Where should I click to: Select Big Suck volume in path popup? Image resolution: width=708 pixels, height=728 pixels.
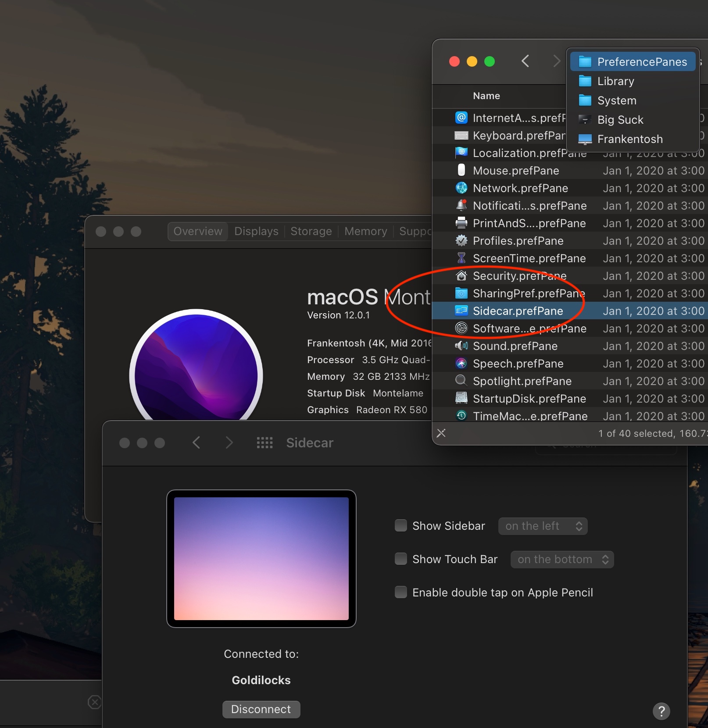pyautogui.click(x=633, y=120)
